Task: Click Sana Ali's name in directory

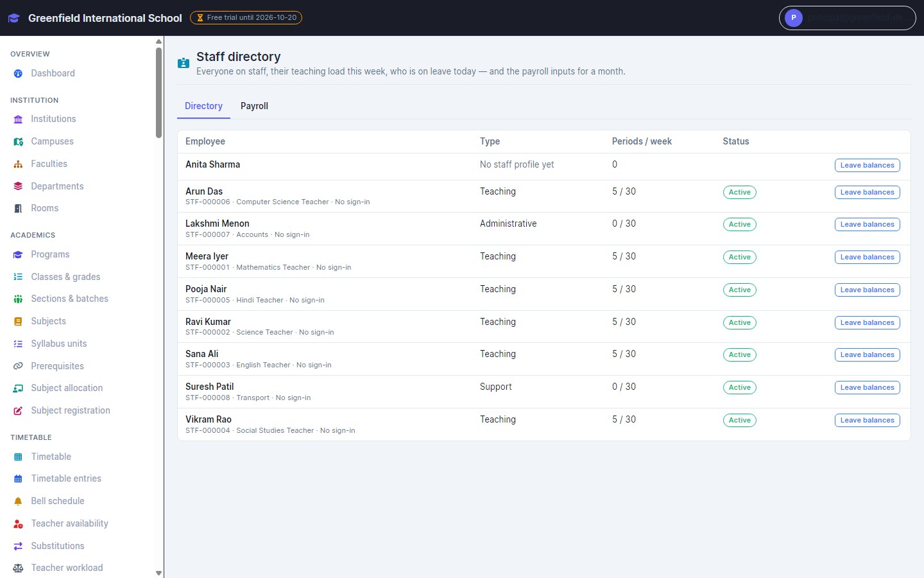Action: [x=201, y=354]
